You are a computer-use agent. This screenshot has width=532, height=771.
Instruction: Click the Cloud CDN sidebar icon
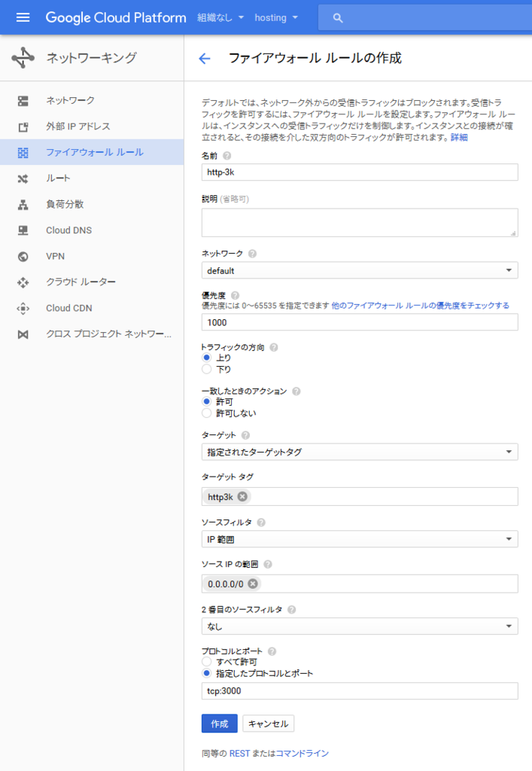23,308
